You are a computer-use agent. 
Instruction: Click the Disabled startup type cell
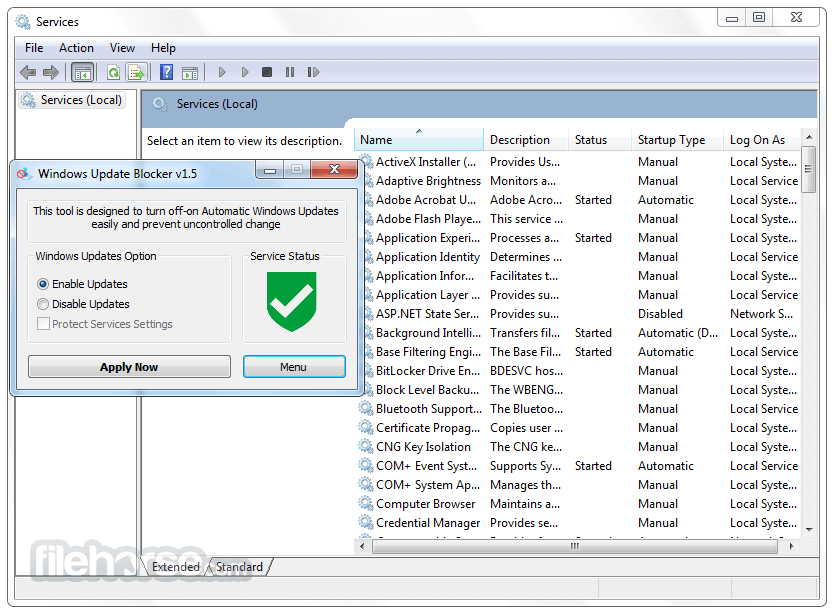[660, 314]
